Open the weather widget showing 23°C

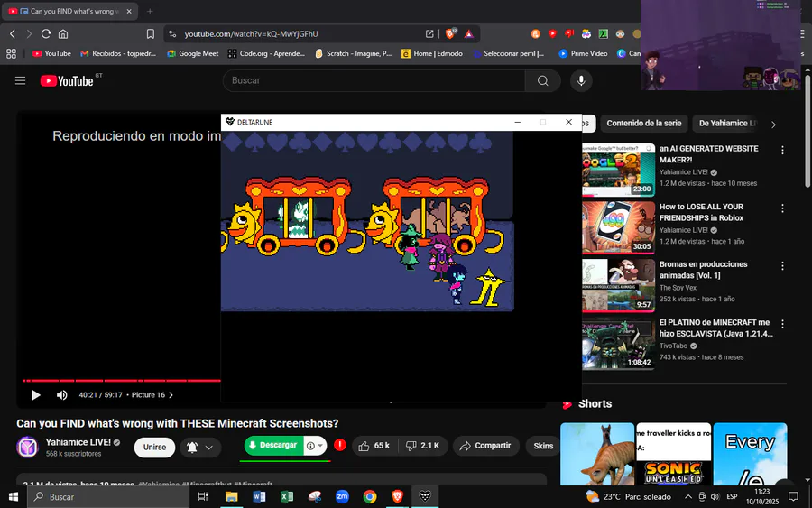(628, 496)
